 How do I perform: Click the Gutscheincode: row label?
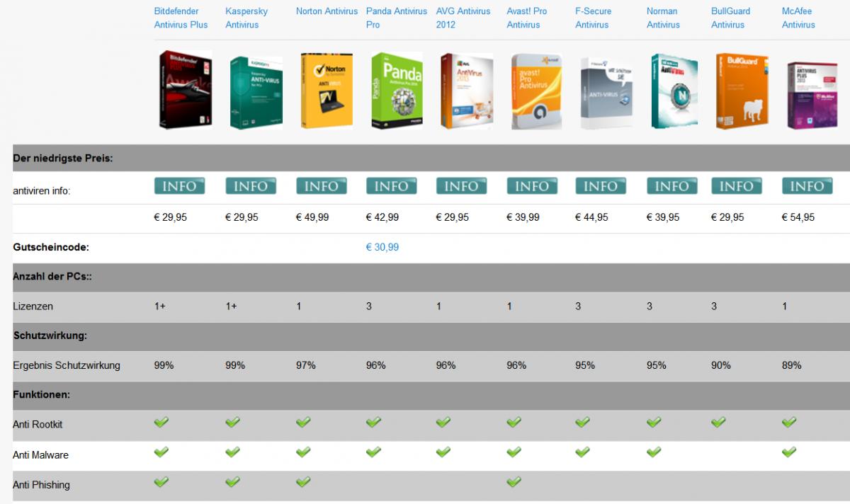(50, 247)
